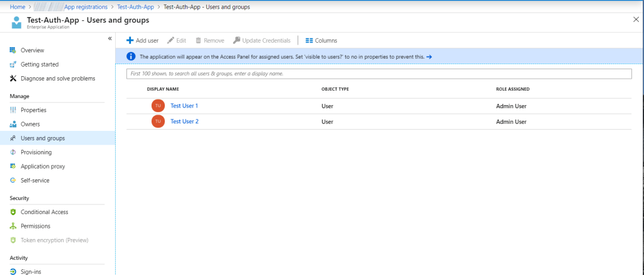This screenshot has width=644, height=275.
Task: Click the Test-Auth-App breadcrumb link
Action: tap(136, 6)
